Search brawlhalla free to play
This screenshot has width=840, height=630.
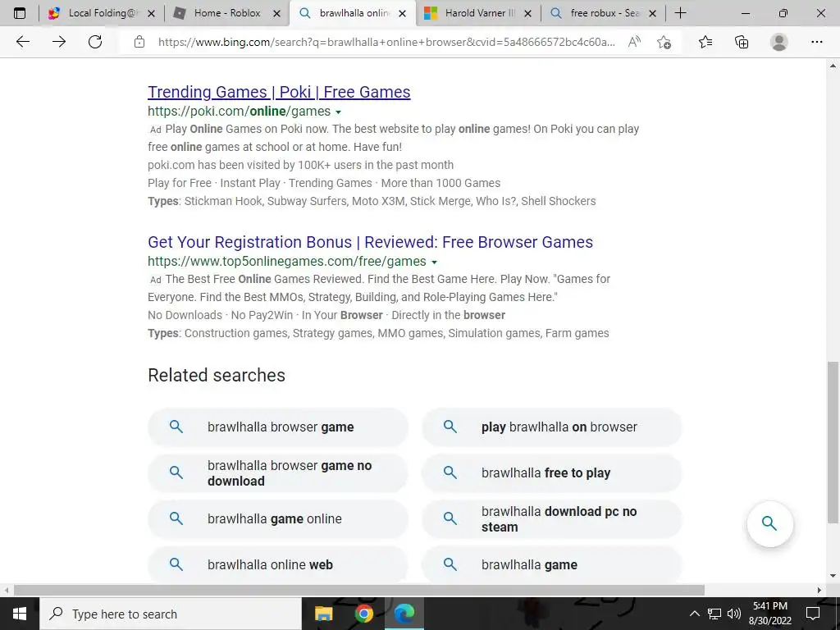tap(552, 473)
